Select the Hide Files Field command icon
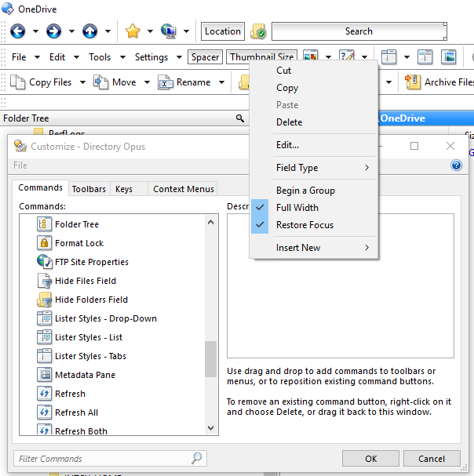Viewport: 474px width, 476px height. tap(45, 281)
